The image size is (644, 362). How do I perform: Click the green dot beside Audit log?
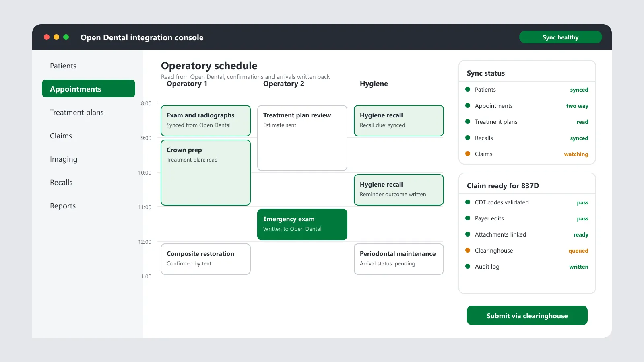468,266
